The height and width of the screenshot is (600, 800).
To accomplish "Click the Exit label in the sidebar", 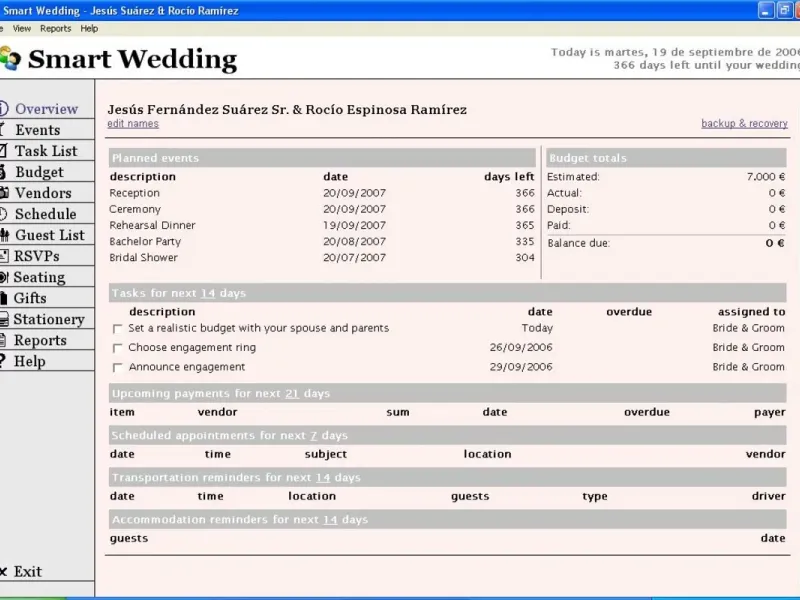I will click(x=28, y=571).
